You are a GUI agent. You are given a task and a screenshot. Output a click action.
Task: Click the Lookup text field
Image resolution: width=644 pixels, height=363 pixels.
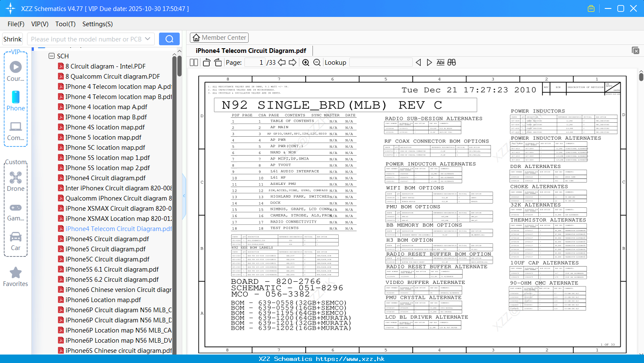click(x=381, y=63)
